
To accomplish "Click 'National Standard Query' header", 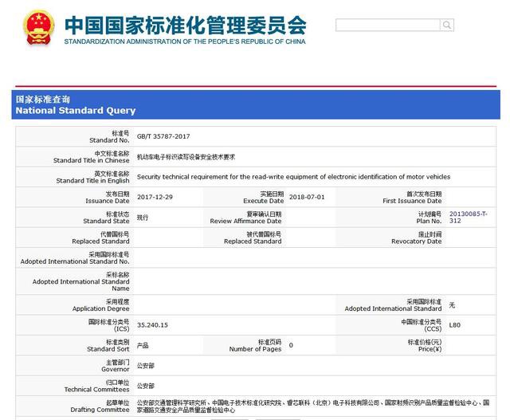I will [76, 111].
